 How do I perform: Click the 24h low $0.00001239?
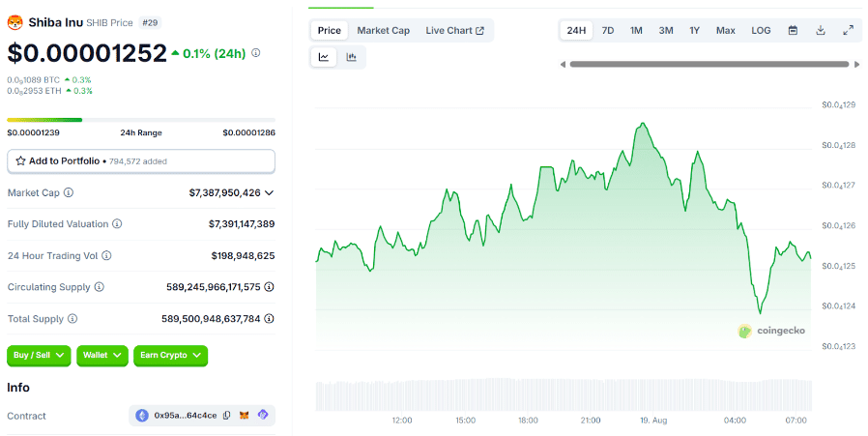[33, 133]
